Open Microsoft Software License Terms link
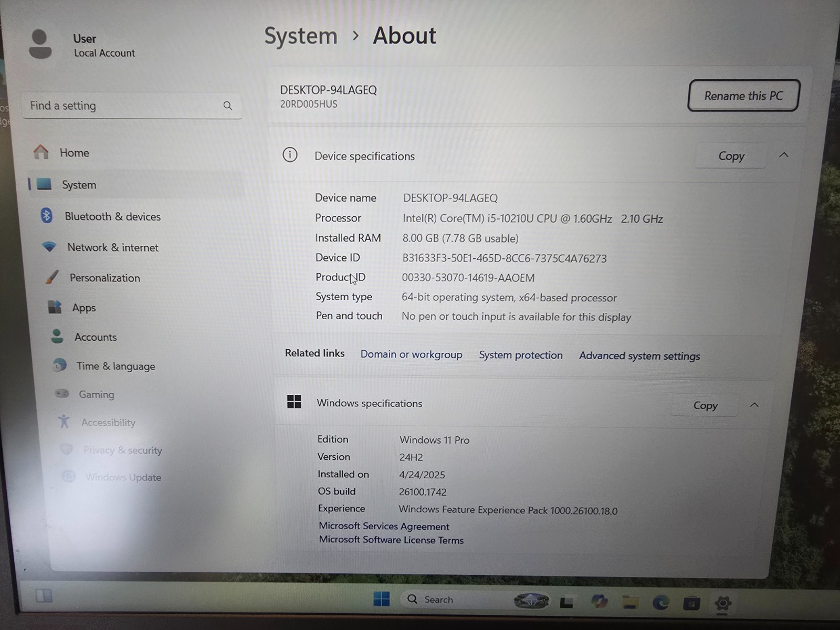This screenshot has height=630, width=840. click(391, 540)
